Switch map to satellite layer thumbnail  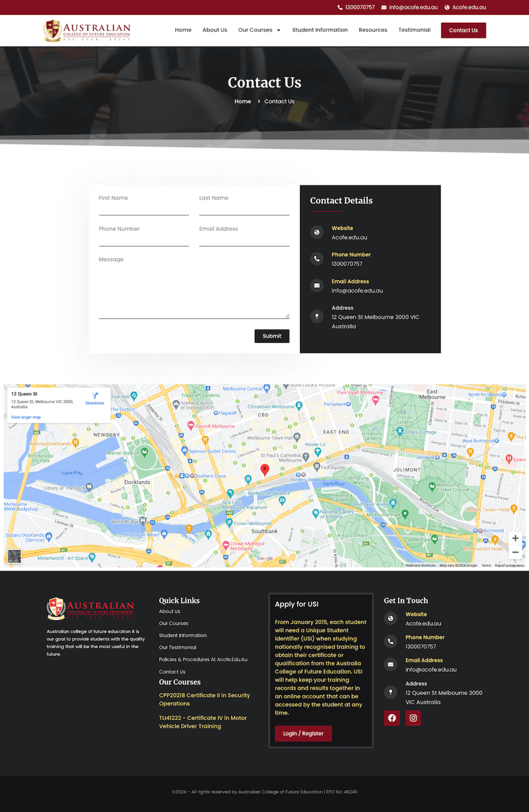[14, 556]
